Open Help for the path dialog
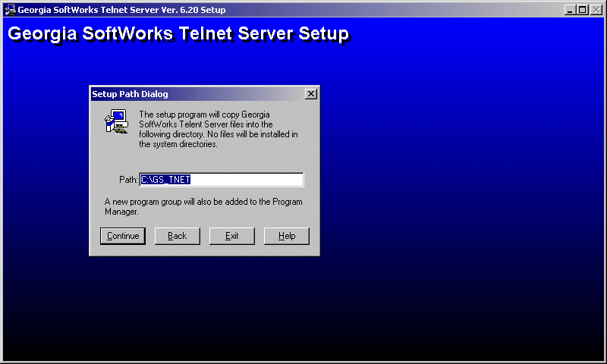 (x=287, y=236)
